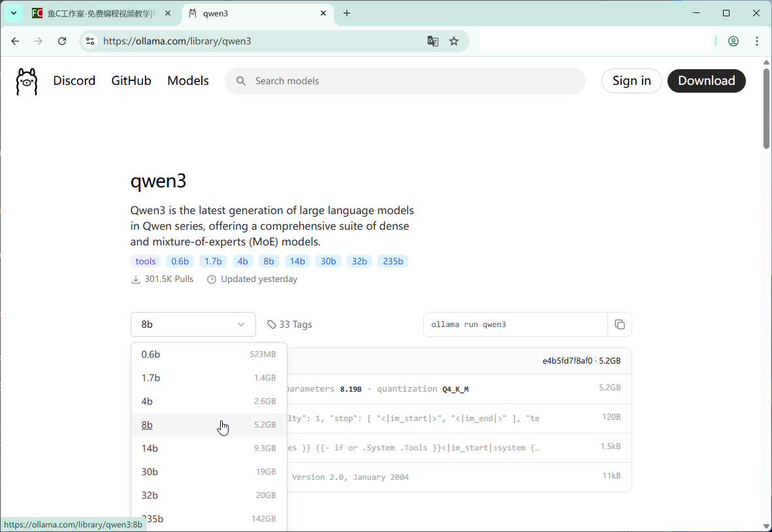Click the 14b tag badge
Viewport: 772px width, 532px height.
click(297, 261)
